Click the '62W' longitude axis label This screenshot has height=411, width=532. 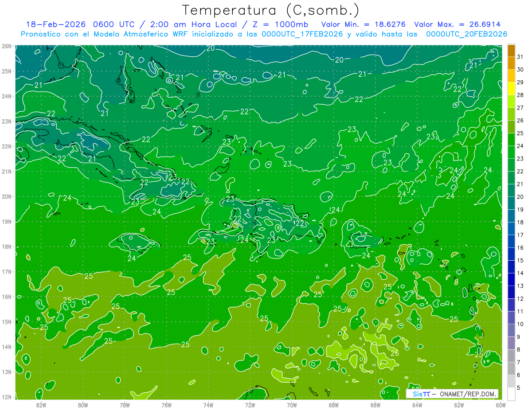coord(459,405)
